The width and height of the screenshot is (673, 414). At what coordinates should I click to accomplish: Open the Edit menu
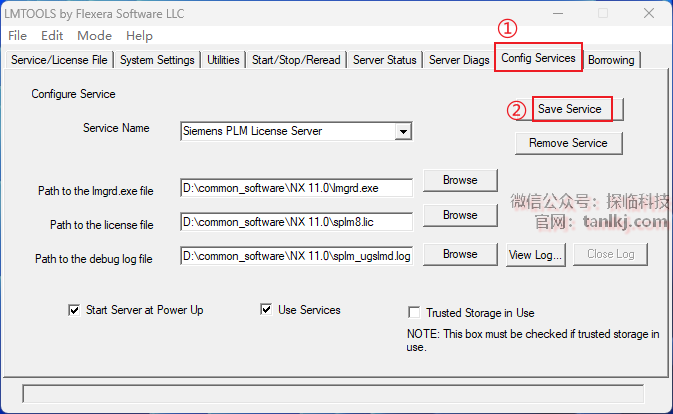pyautogui.click(x=52, y=36)
